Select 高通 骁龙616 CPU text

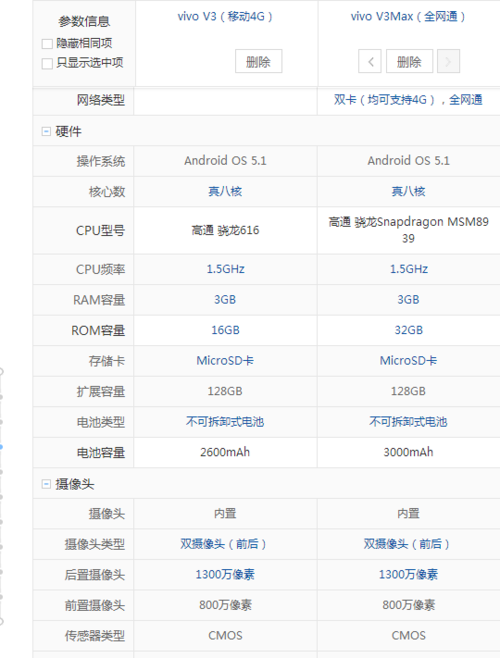(x=225, y=230)
